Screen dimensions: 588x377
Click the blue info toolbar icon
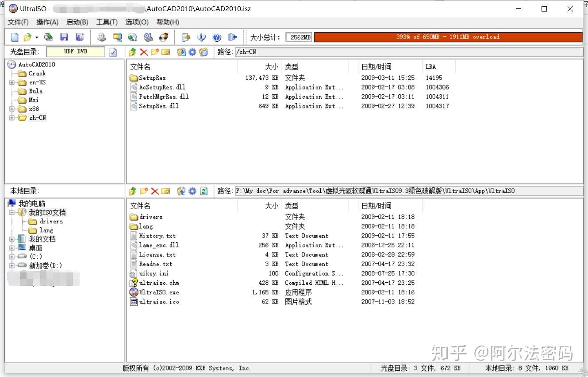click(201, 37)
